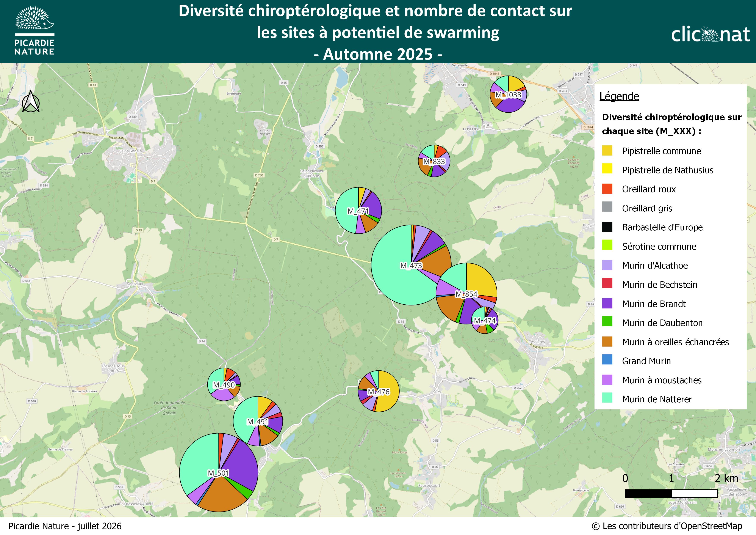Click the underlined 'Légende' heading
Image resolution: width=756 pixels, height=535 pixels.
pos(619,96)
